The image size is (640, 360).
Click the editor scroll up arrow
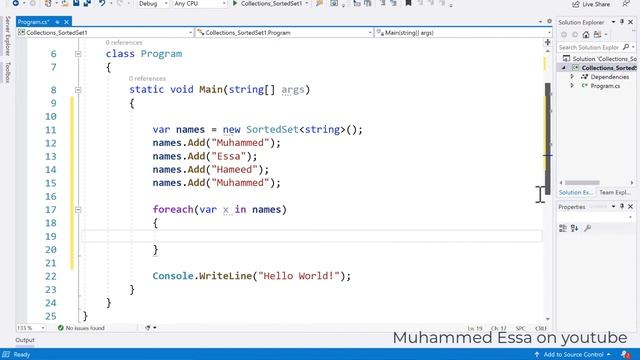548,51
